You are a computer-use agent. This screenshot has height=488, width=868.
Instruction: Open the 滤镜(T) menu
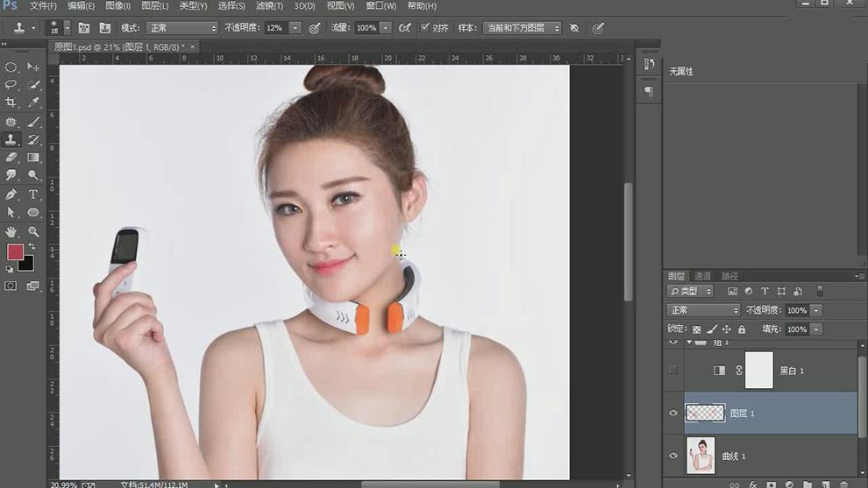[269, 6]
